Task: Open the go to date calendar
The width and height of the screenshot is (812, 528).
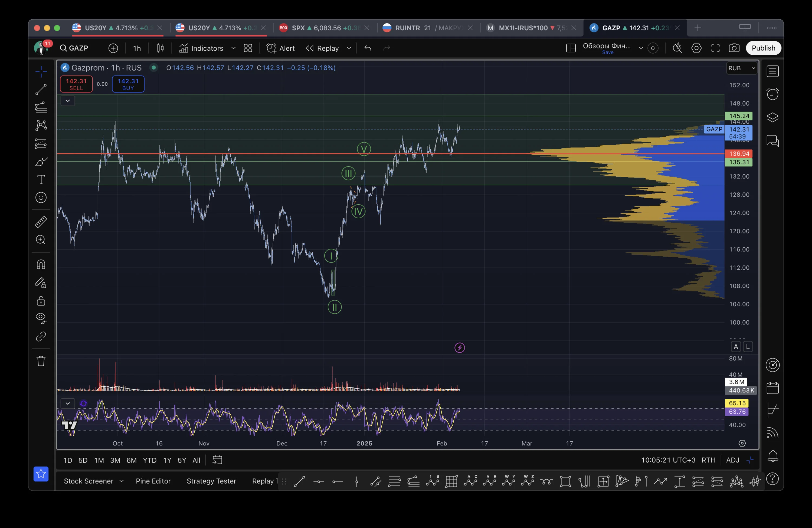Action: point(217,460)
